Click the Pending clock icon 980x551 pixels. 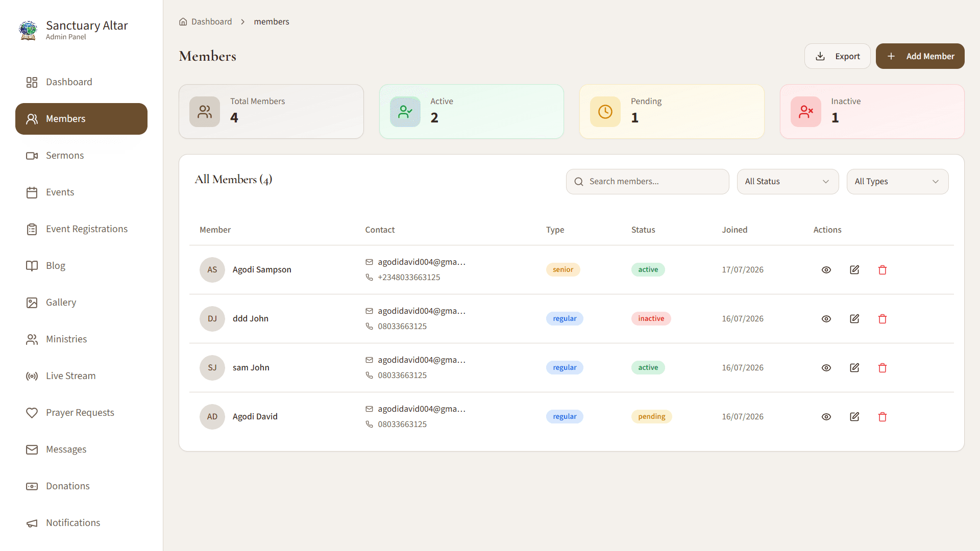click(x=605, y=112)
